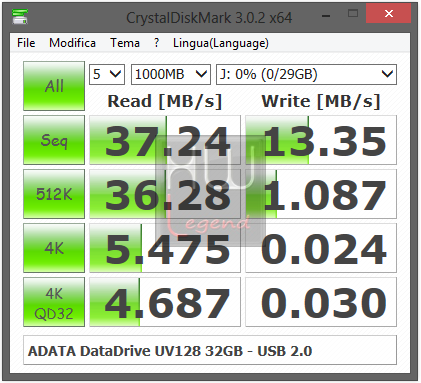Run all benchmarks with the All button
421x383 pixels.
[54, 86]
